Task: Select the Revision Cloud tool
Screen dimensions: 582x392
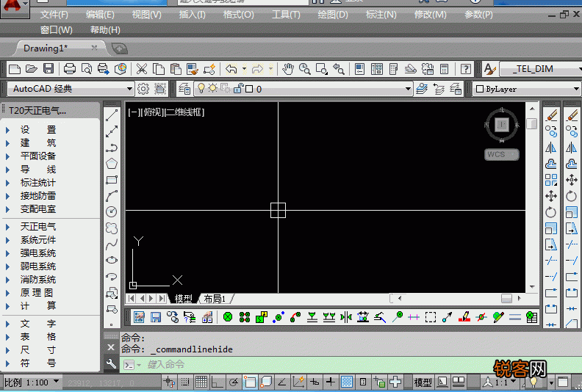Action: click(112, 228)
